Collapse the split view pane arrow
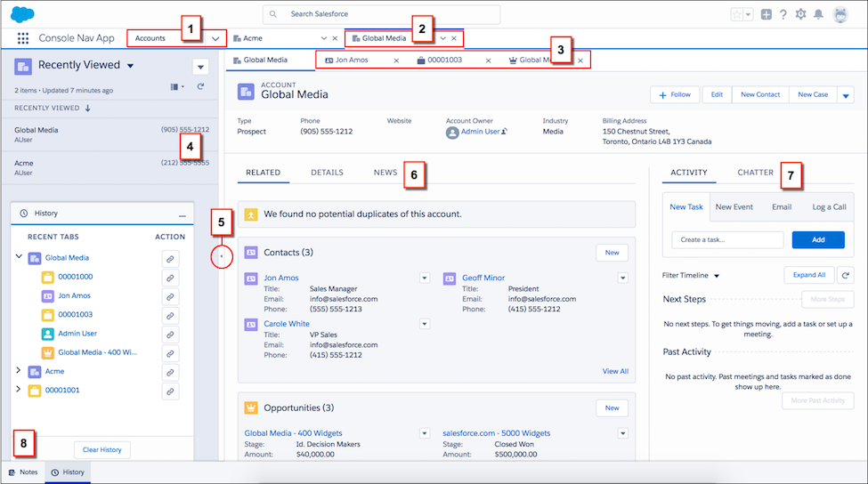This screenshot has width=868, height=484. coord(222,256)
